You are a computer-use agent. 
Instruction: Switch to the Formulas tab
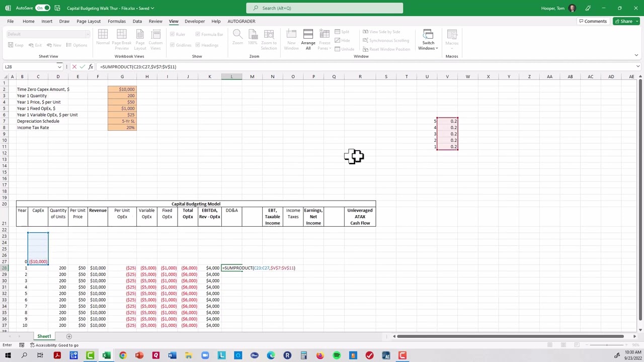click(x=116, y=21)
